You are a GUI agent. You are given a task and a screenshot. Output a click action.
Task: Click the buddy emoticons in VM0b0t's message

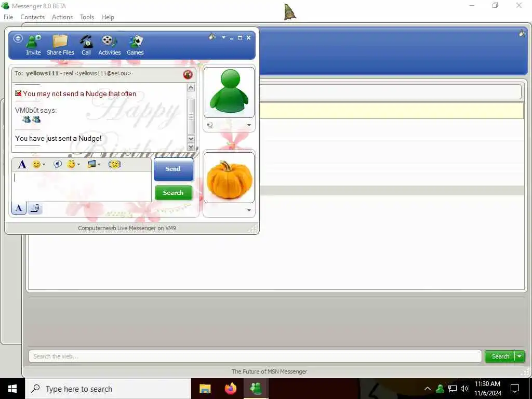tap(32, 119)
